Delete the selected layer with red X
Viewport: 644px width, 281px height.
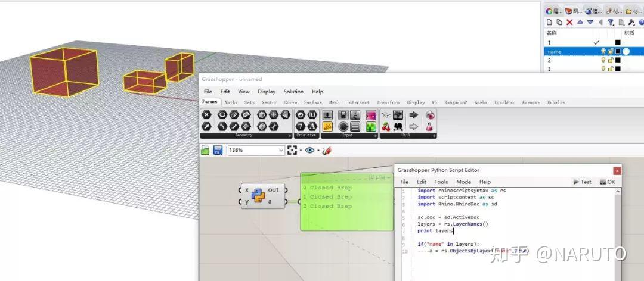click(x=569, y=22)
